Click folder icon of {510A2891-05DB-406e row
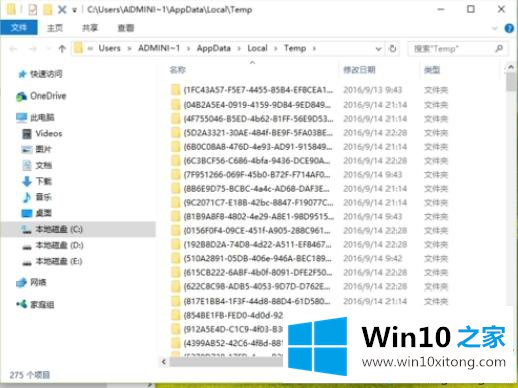The image size is (518, 388). coord(175,259)
